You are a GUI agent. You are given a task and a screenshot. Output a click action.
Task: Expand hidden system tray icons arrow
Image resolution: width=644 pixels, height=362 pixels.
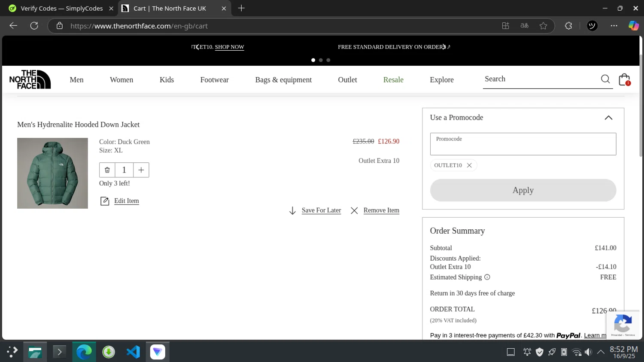601,352
